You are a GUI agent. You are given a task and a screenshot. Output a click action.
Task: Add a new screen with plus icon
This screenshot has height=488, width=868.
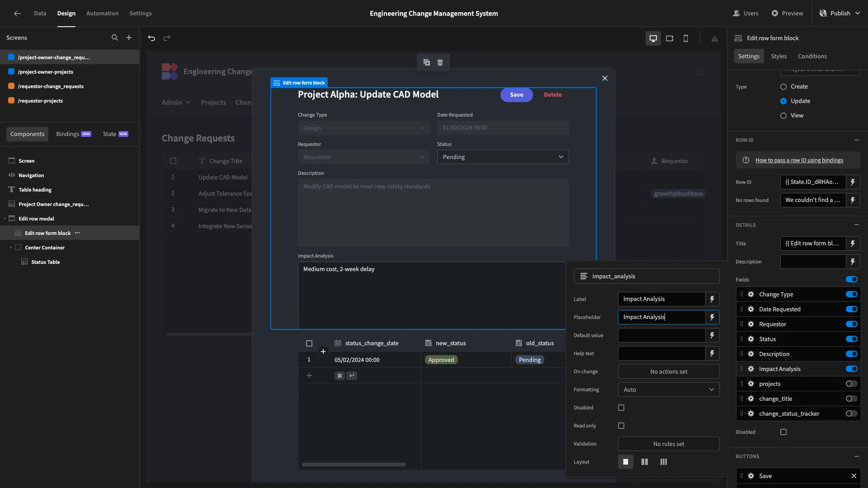(x=129, y=38)
